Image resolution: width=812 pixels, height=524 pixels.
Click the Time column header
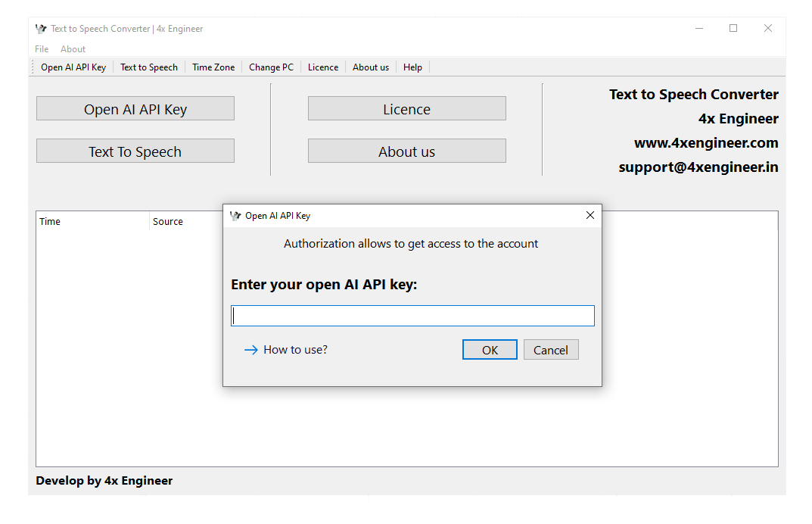click(x=92, y=221)
